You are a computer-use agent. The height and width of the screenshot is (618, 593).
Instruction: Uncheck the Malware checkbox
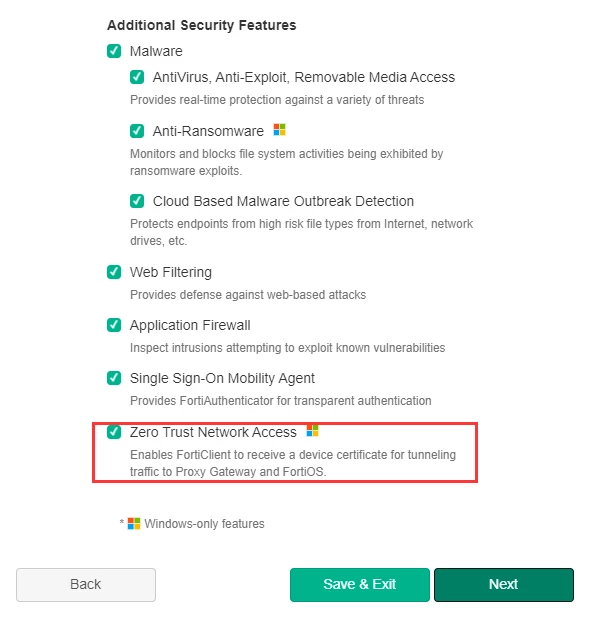click(x=114, y=51)
